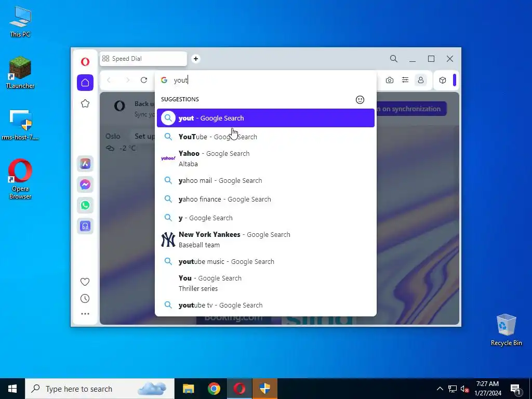Choose New York Yankees suggestion
The height and width of the screenshot is (399, 532).
[x=265, y=240]
